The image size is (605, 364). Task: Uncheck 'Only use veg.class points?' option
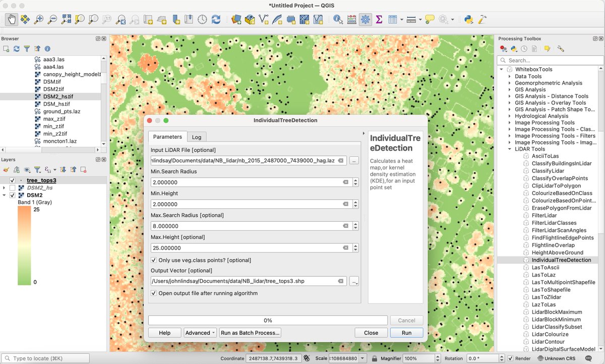[154, 260]
